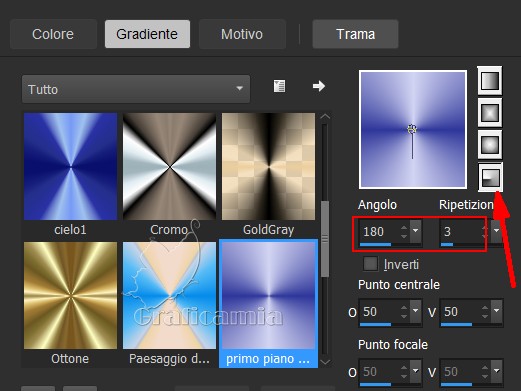Click Punto centrale V value field
This screenshot has height=391, width=521.
click(x=461, y=311)
